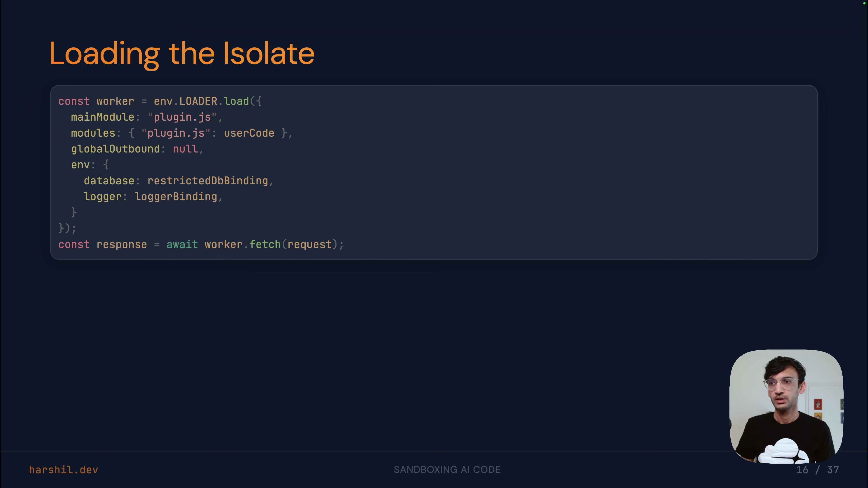Click the mainModule property line
The height and width of the screenshot is (488, 868).
[x=103, y=117]
